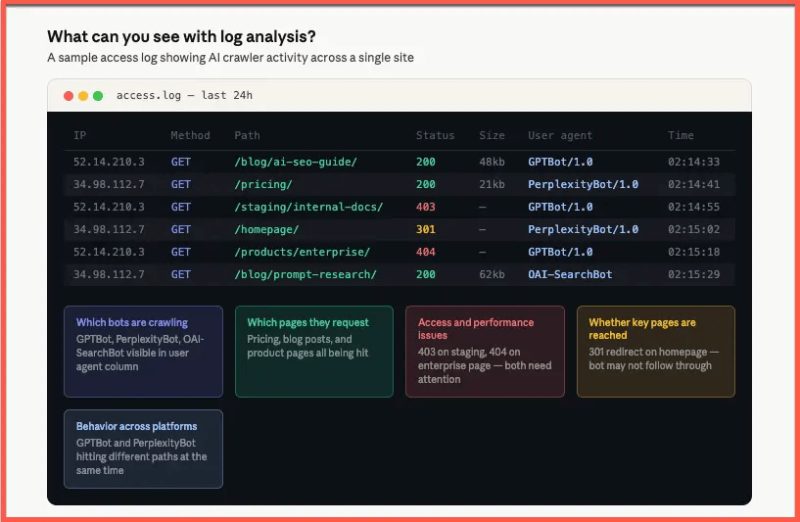Select the path /homepage/

pyautogui.click(x=266, y=230)
